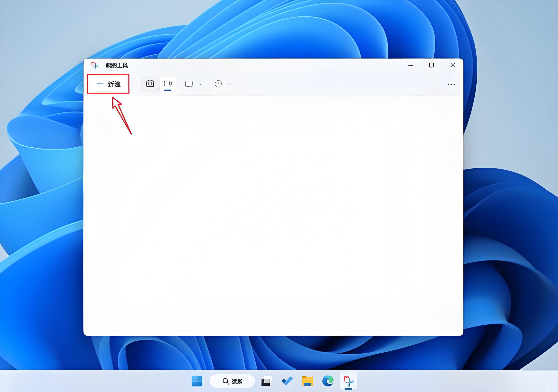Close the Snipping Tool window
This screenshot has width=558, height=392.
tap(452, 65)
